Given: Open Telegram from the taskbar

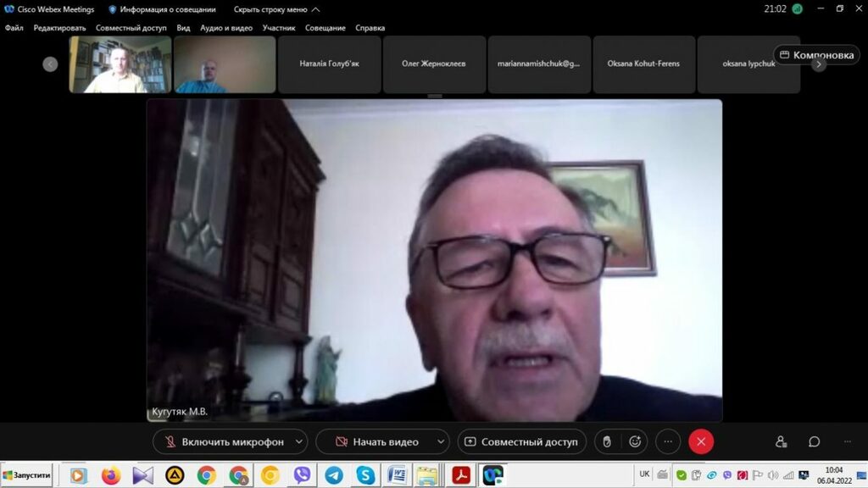Looking at the screenshot, I should click(334, 475).
